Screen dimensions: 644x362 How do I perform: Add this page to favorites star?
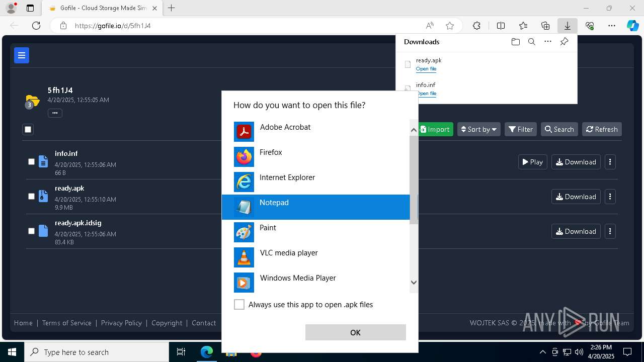pos(450,26)
